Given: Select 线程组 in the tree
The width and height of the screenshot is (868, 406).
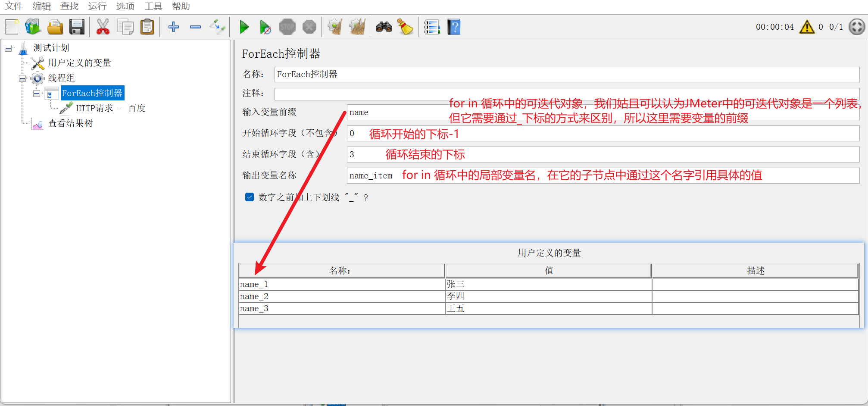Looking at the screenshot, I should pos(61,78).
